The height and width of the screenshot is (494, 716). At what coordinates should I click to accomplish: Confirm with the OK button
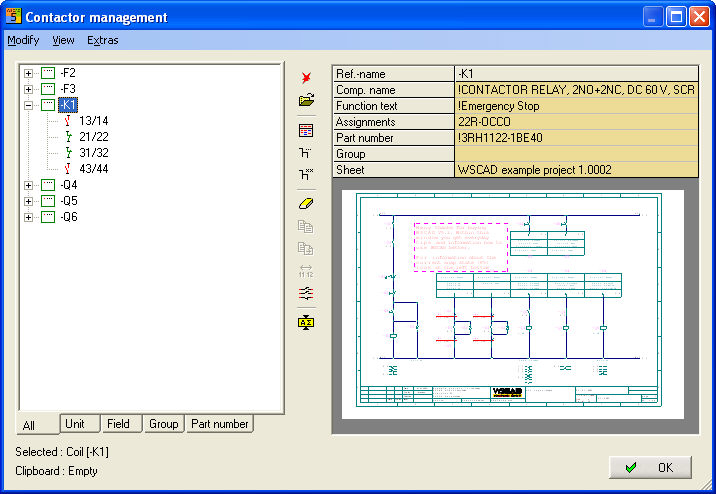click(x=650, y=468)
